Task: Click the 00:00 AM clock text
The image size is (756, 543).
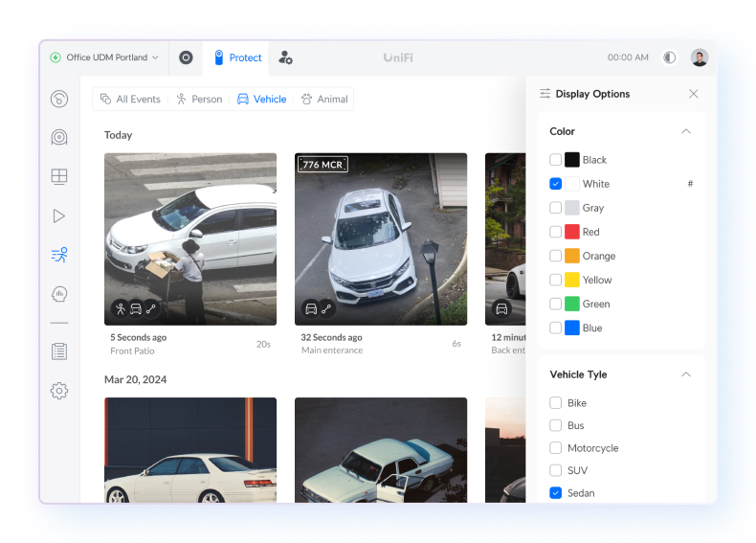Action: point(628,57)
